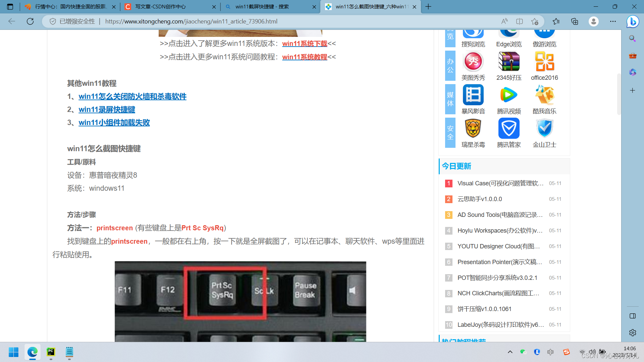Click the immersive reader split-screen icon
Screen dimensions: 644x362
[x=519, y=21]
